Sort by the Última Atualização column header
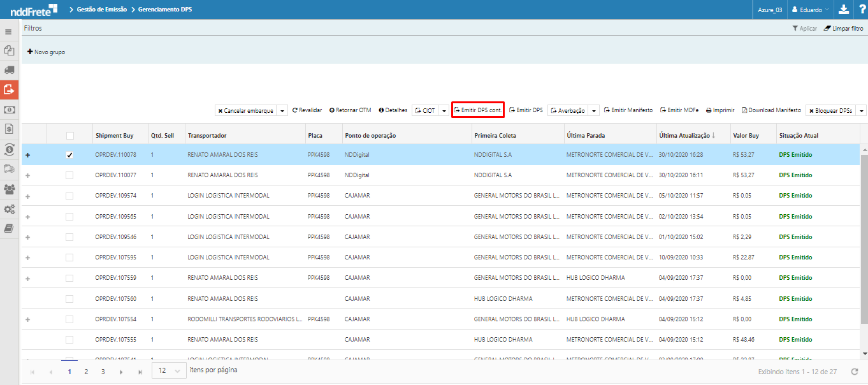Viewport: 868px width, 385px height. (x=684, y=136)
